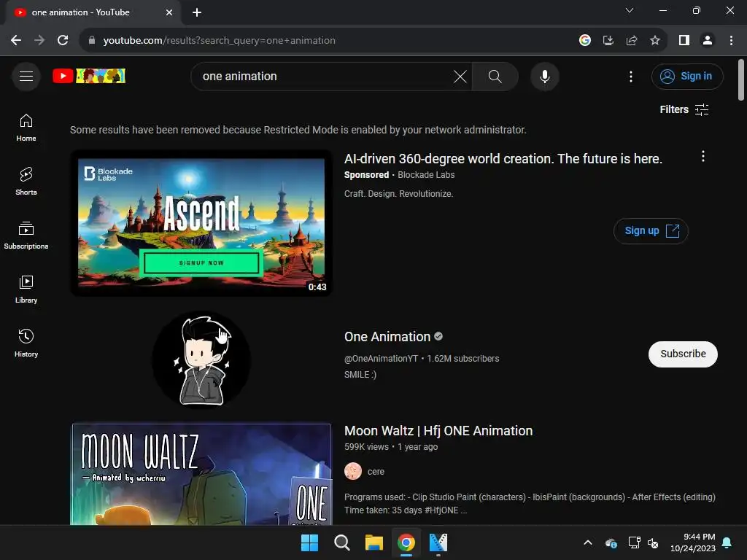Open the YouTube hamburger guide menu
The image size is (747, 560).
pos(26,76)
